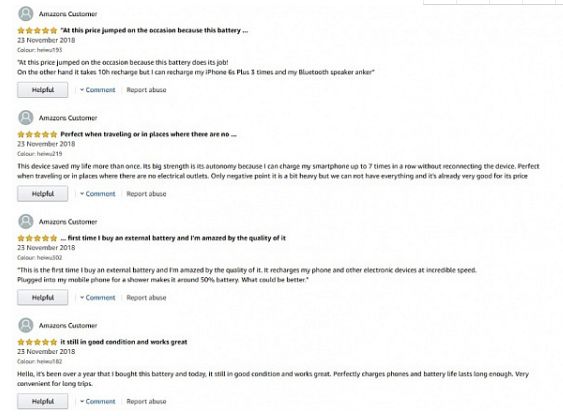The width and height of the screenshot is (563, 416).
Task: Click the star rating on the 'Perfect when traveling' review
Action: point(37,134)
